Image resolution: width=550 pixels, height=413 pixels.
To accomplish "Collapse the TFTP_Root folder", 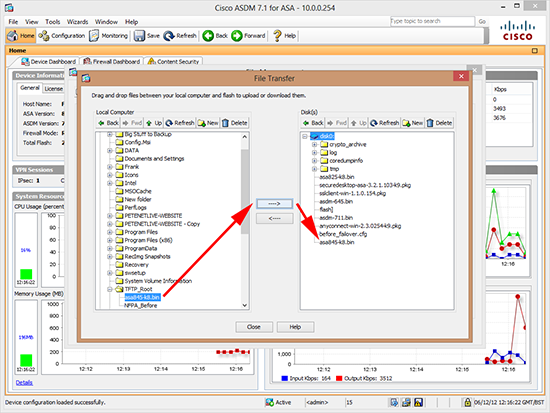I will pyautogui.click(x=110, y=289).
